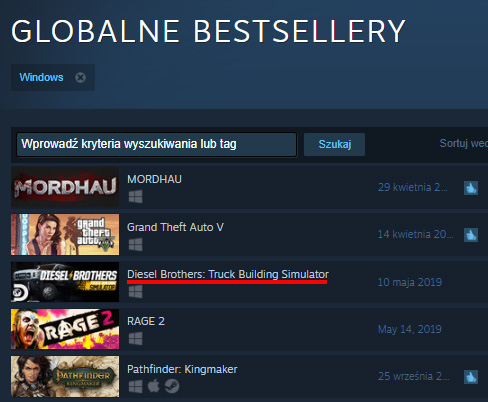Click the Szukaj search button
Image resolution: width=488 pixels, height=402 pixels.
334,144
